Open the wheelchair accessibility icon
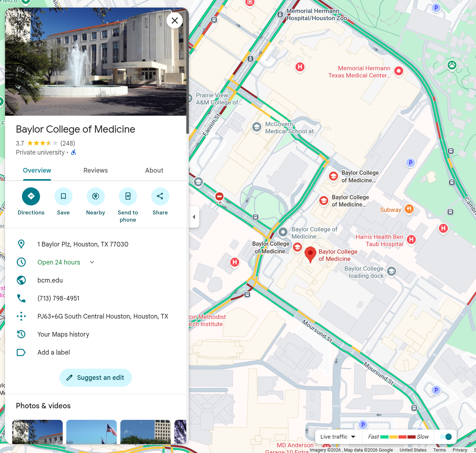 74,152
